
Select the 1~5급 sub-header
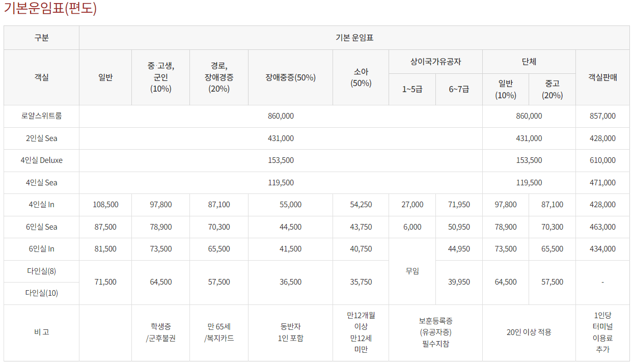412,89
